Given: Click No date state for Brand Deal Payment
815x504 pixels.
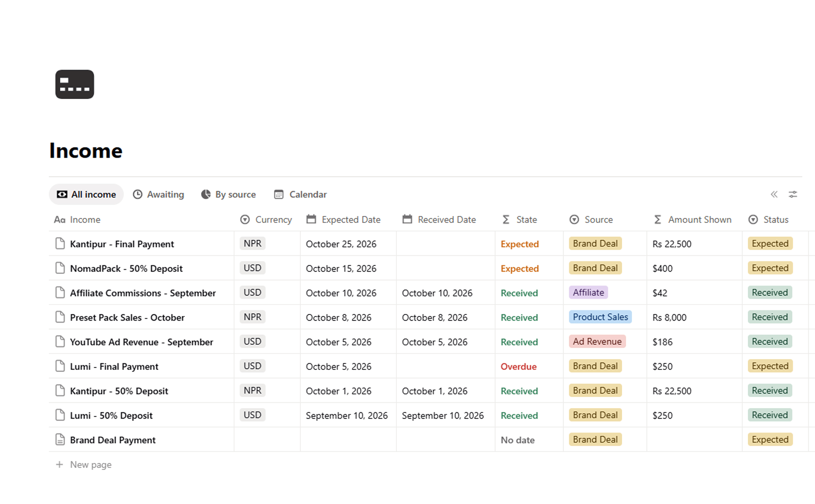Looking at the screenshot, I should click(518, 440).
